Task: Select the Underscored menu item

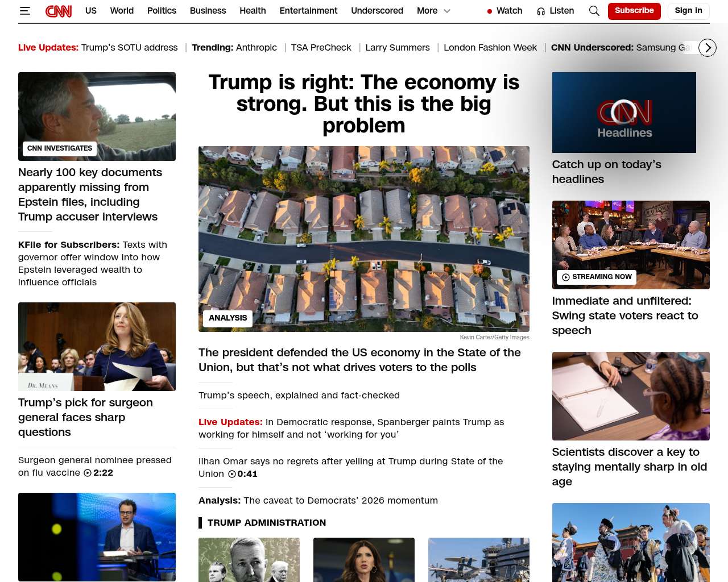Action: click(x=377, y=11)
